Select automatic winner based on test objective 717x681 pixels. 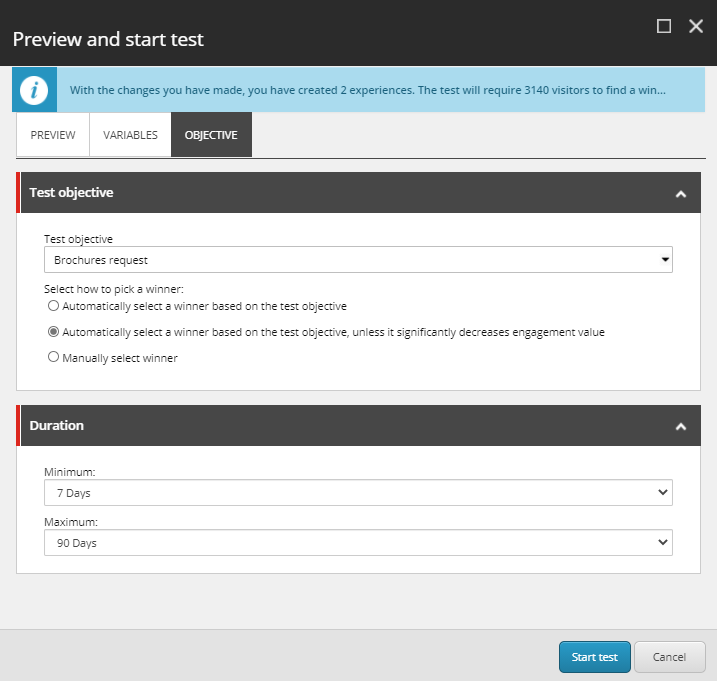coord(54,306)
